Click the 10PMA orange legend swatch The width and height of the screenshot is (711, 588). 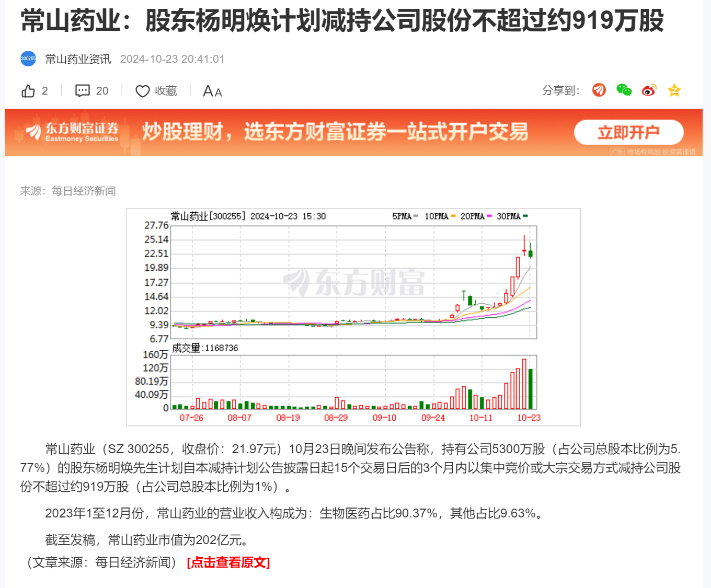[x=453, y=216]
